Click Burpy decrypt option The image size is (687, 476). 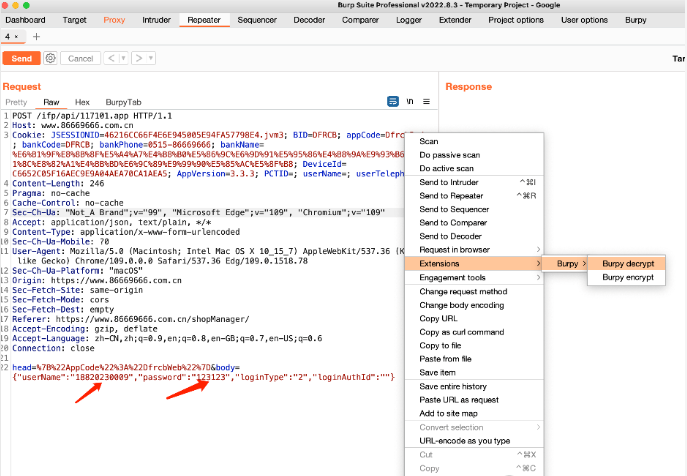click(627, 263)
